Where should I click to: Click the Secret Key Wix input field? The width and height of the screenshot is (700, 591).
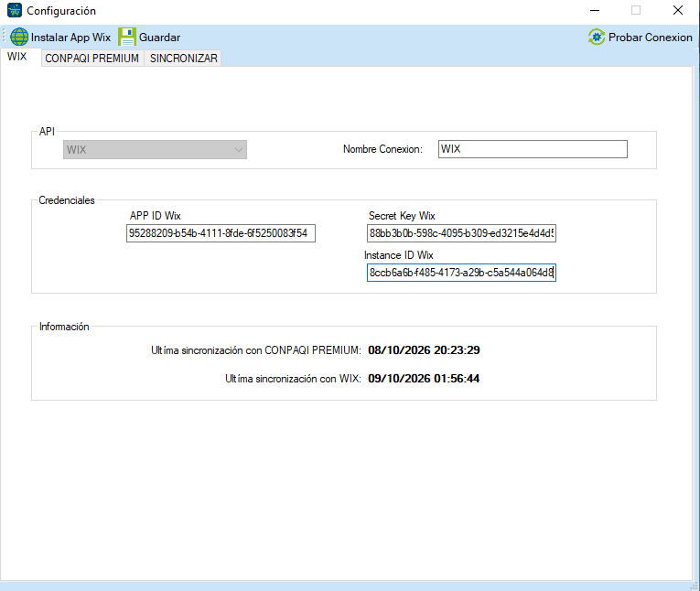[461, 233]
